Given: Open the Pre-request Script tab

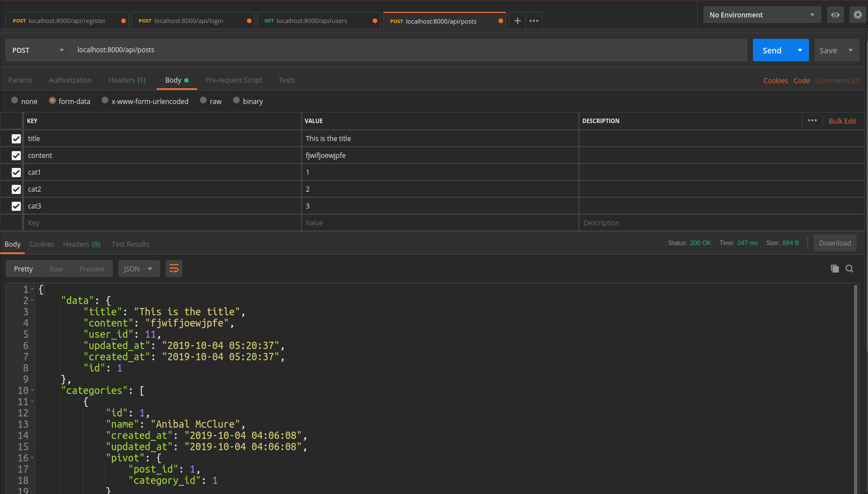Looking at the screenshot, I should (x=234, y=80).
